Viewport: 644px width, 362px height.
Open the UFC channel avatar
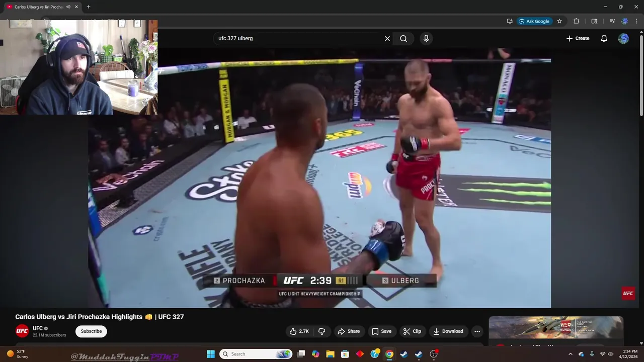[22, 331]
